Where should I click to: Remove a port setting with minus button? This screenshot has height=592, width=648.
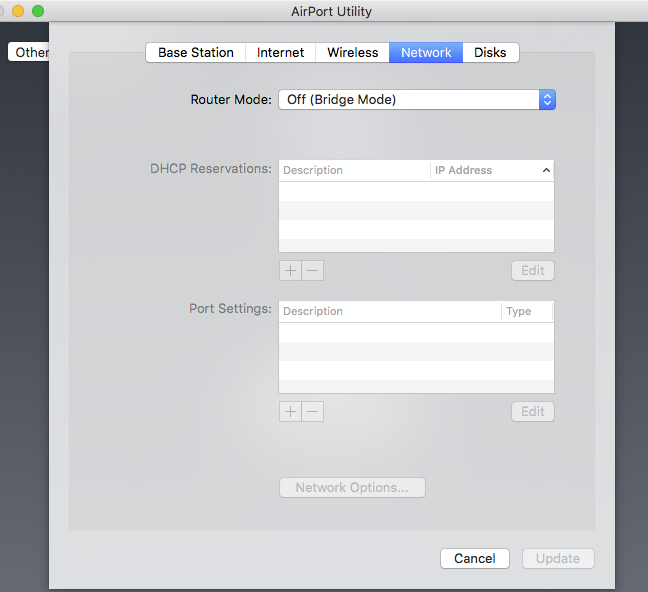(x=313, y=412)
